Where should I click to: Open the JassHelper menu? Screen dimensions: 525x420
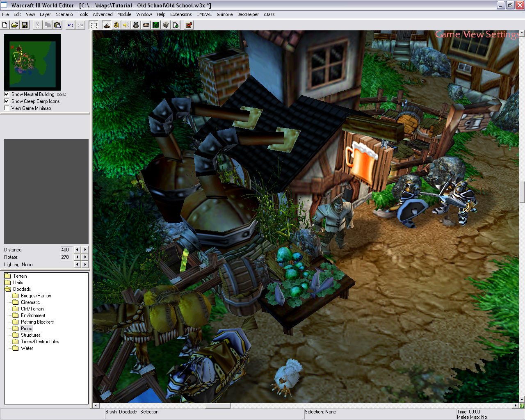coord(248,14)
